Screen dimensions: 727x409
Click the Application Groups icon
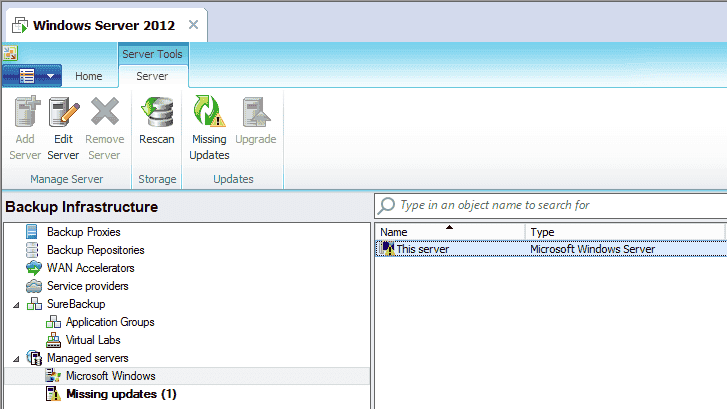pyautogui.click(x=53, y=322)
